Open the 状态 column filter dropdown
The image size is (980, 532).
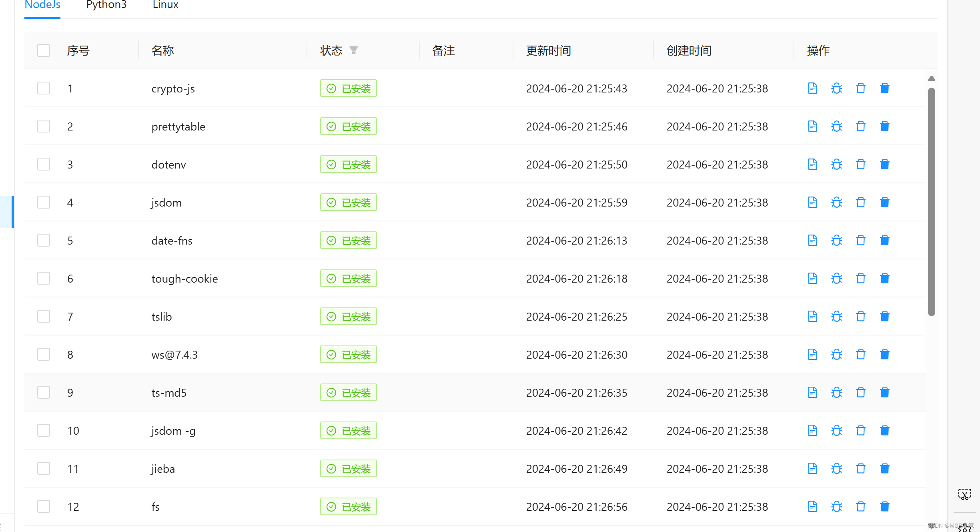(353, 50)
